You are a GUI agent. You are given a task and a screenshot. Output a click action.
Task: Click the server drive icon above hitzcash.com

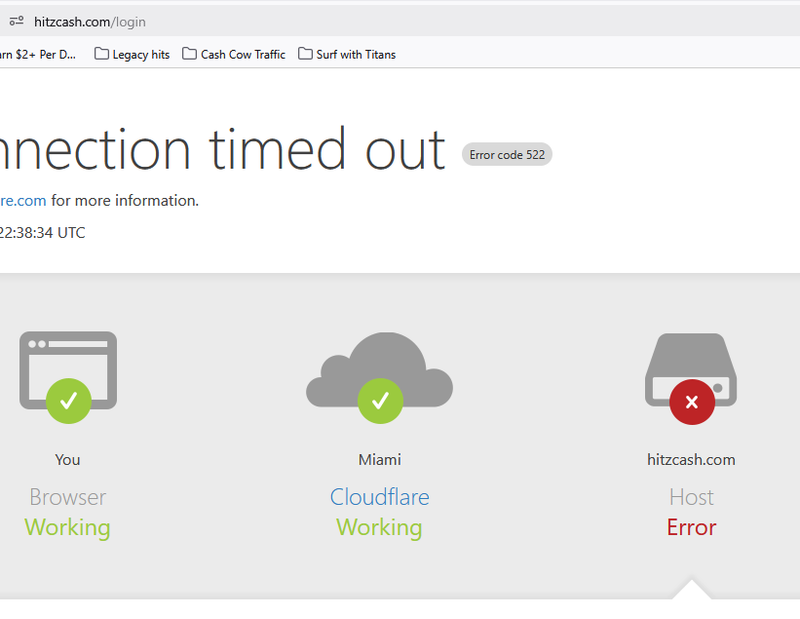click(x=691, y=360)
